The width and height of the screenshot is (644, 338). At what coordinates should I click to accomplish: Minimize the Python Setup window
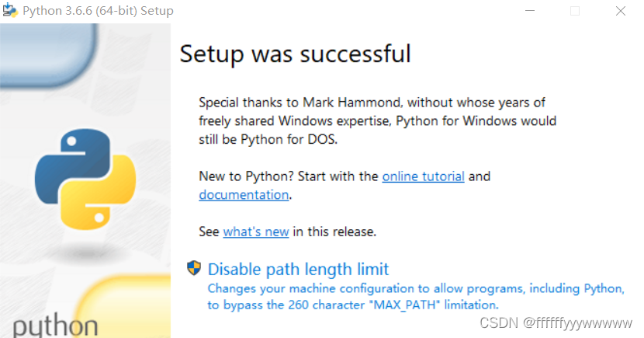(x=530, y=10)
